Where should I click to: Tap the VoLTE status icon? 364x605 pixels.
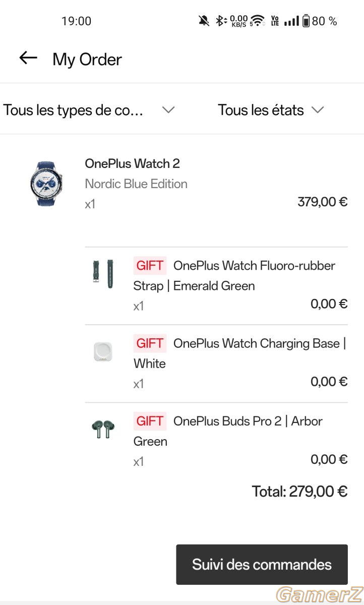click(x=275, y=21)
